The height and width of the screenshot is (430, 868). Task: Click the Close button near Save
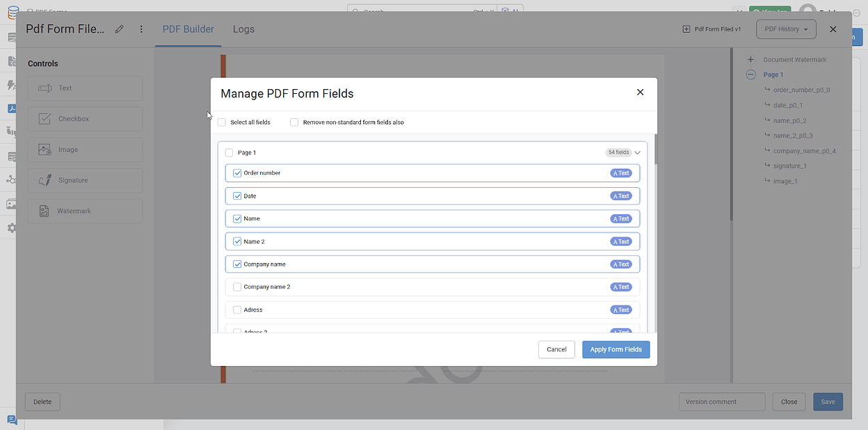pos(789,401)
